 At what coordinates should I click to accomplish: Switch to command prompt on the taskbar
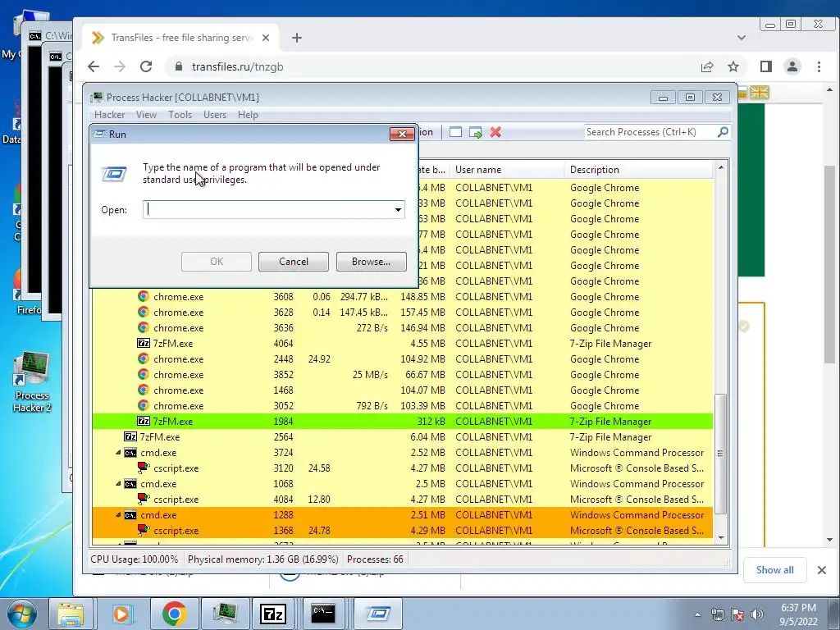point(323,614)
